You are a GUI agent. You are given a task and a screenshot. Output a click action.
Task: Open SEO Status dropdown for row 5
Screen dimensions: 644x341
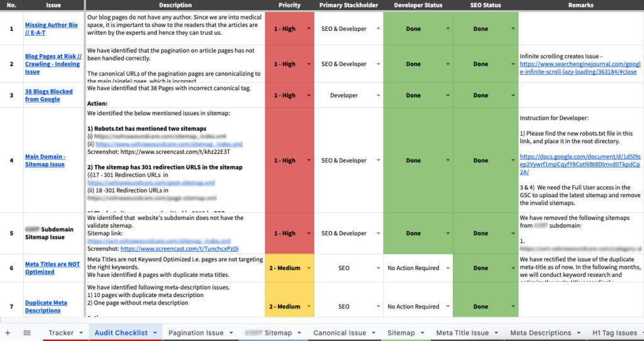tap(513, 233)
